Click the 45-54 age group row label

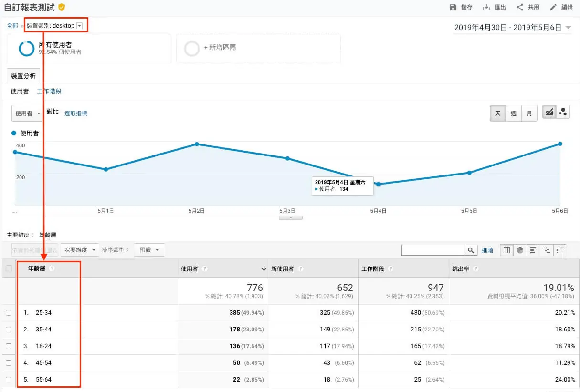[x=43, y=363]
